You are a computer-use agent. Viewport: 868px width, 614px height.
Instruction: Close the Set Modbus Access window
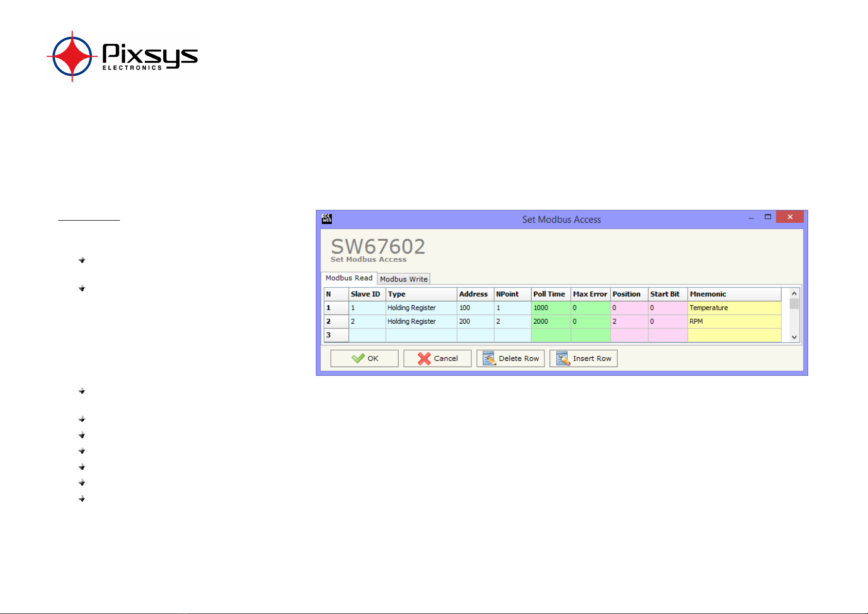[790, 217]
